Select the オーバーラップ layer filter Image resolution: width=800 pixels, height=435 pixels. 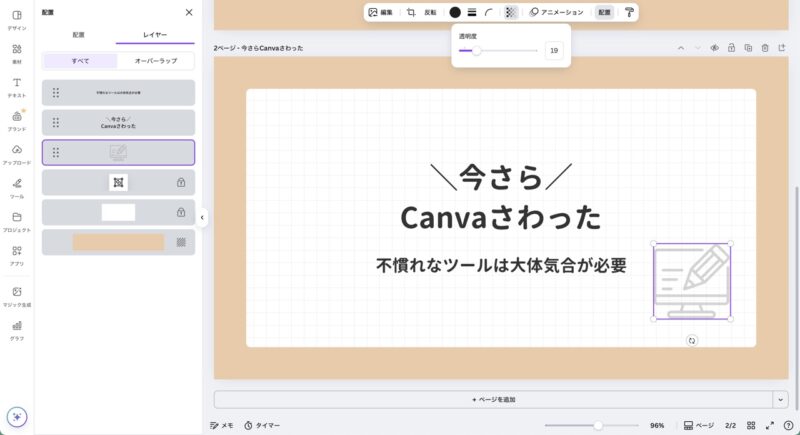coord(156,61)
